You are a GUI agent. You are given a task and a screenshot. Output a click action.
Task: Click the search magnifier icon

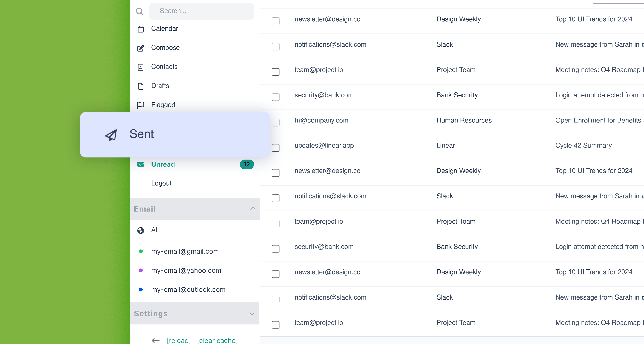click(x=140, y=11)
